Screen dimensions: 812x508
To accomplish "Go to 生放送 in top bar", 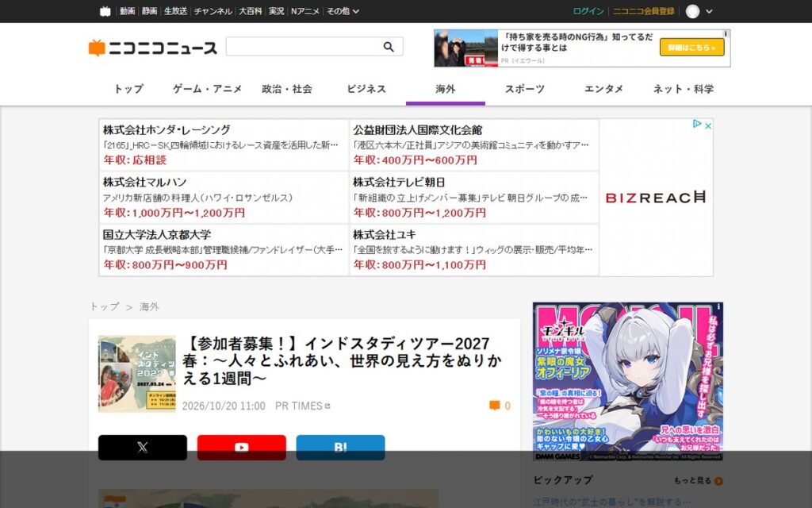I will (175, 11).
